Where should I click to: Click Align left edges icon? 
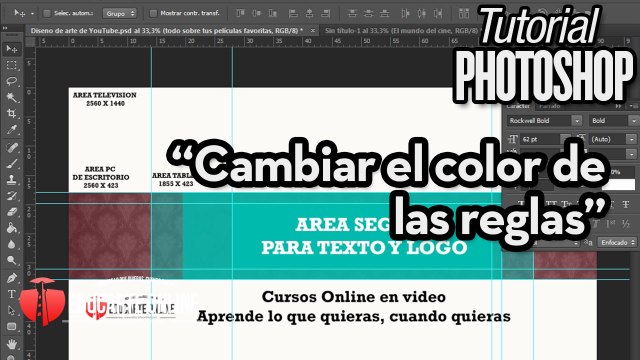click(x=293, y=13)
